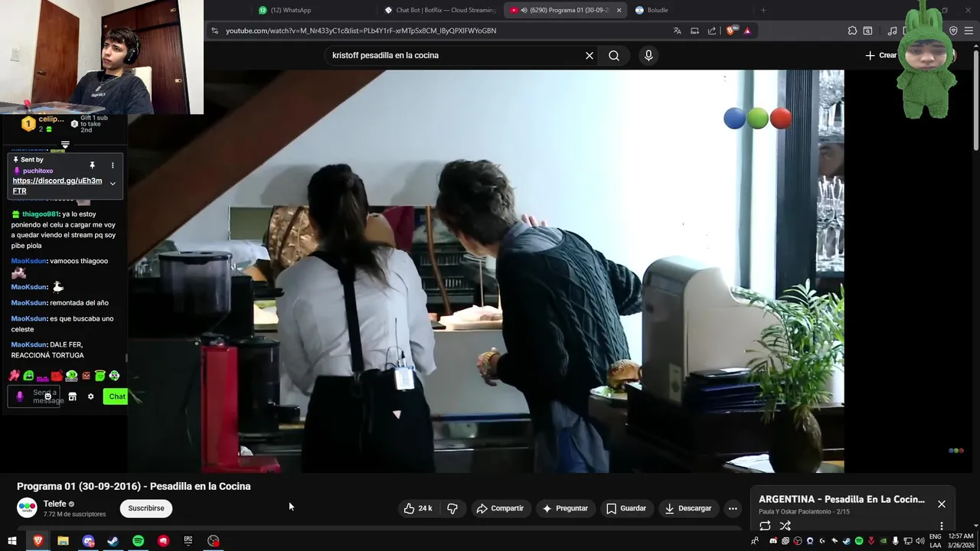Screen dimensions: 980x551
Task: Open chat settings gear icon
Action: click(x=90, y=396)
